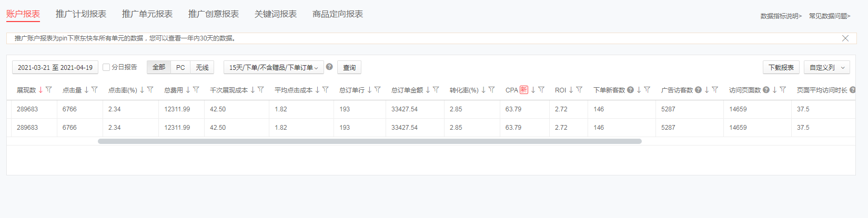The height and width of the screenshot is (218, 868).
Task: Sort by 下单新客数 using its arrow
Action: [x=639, y=90]
